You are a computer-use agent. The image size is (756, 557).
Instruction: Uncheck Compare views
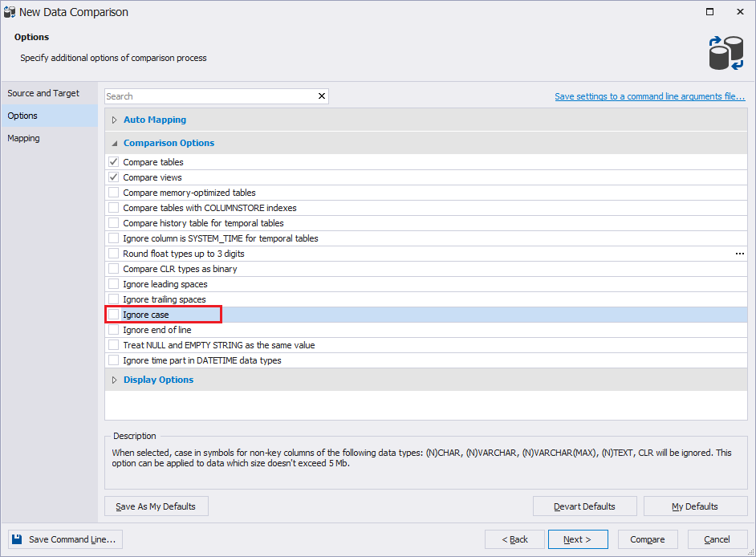click(x=113, y=177)
